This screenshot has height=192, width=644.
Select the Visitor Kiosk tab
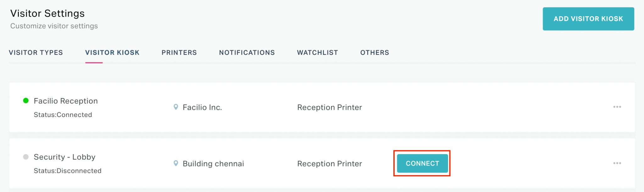[112, 53]
